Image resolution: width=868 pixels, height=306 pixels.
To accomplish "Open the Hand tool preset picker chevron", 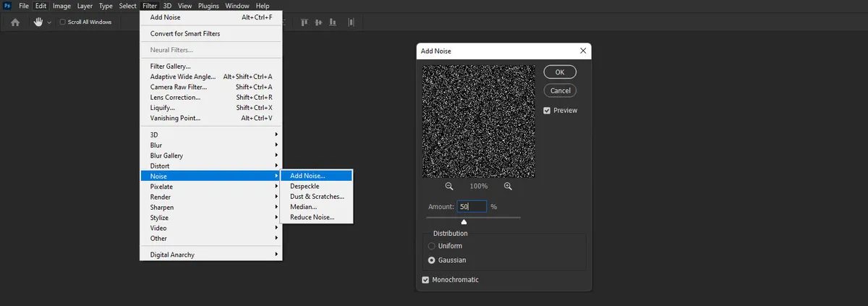I will [49, 22].
